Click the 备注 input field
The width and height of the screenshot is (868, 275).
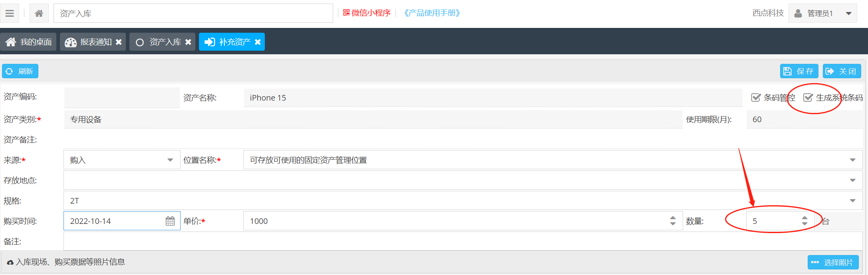[x=463, y=241]
